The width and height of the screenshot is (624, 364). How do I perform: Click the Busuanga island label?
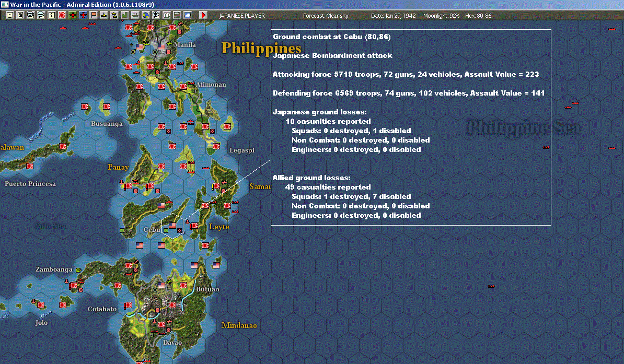coord(107,124)
